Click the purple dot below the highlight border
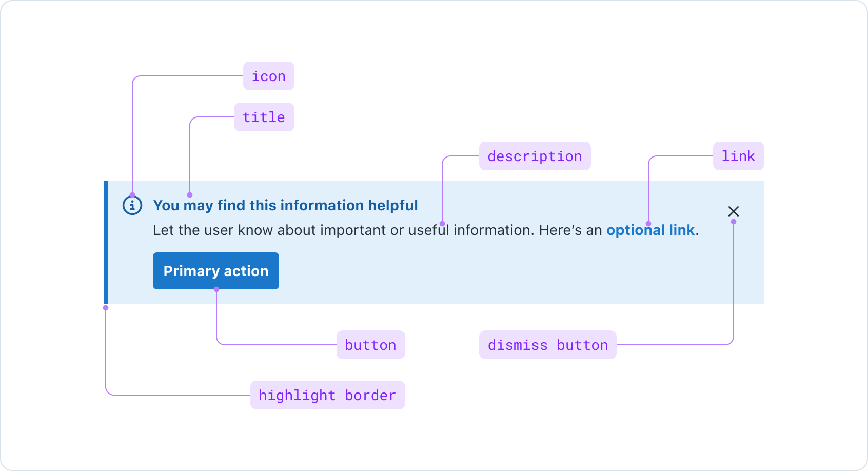The height and width of the screenshot is (471, 868). click(106, 308)
